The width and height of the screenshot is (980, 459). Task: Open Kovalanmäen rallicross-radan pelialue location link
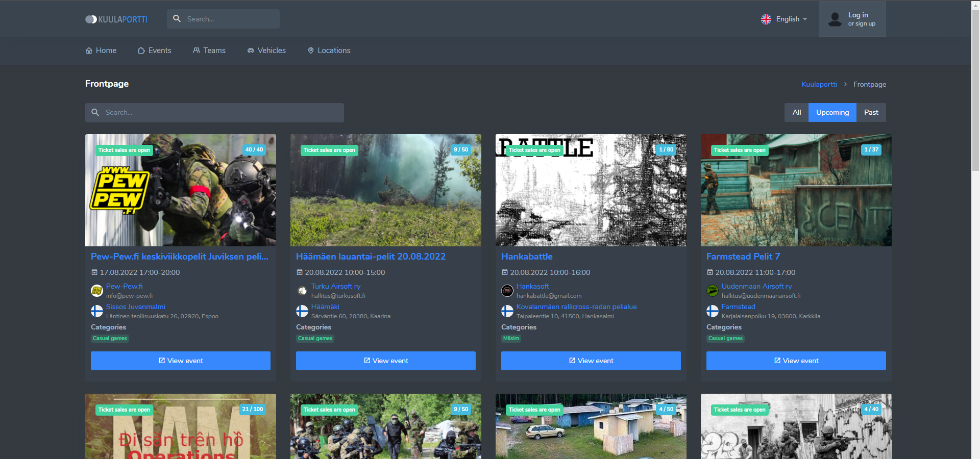(x=577, y=307)
